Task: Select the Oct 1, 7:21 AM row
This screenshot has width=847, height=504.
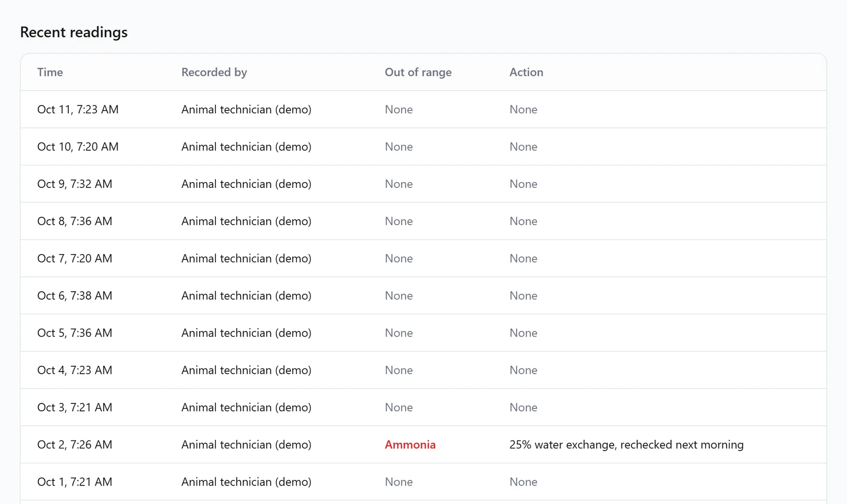Action: point(424,482)
